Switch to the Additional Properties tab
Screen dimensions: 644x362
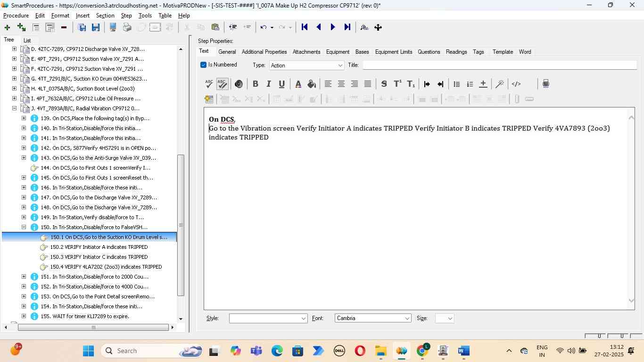(x=264, y=52)
